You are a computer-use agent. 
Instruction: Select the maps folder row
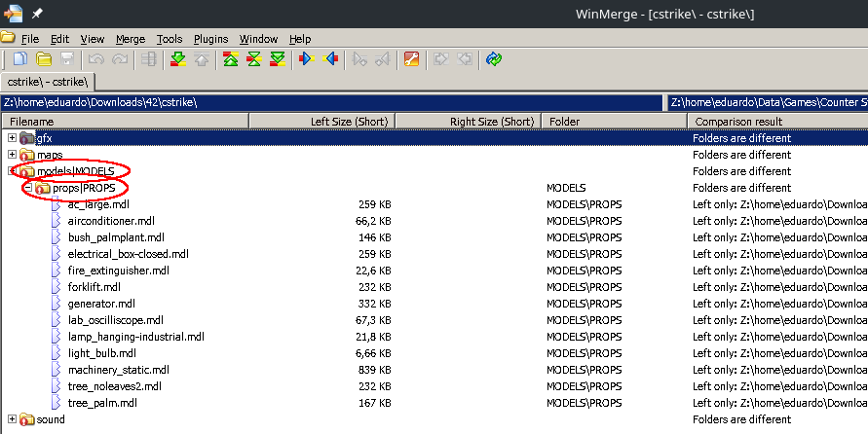pos(434,155)
